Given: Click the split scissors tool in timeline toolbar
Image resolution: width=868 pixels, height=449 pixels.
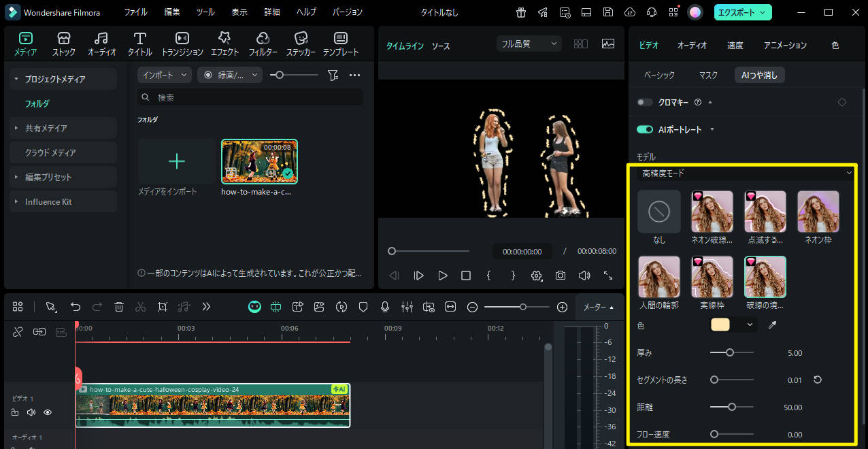Looking at the screenshot, I should coord(140,307).
